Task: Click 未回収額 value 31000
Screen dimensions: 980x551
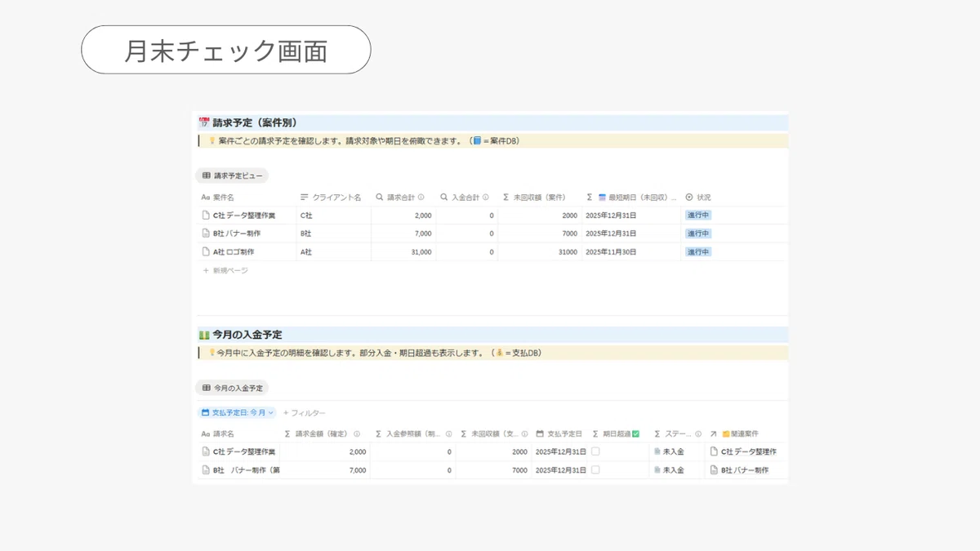Action: pyautogui.click(x=568, y=252)
